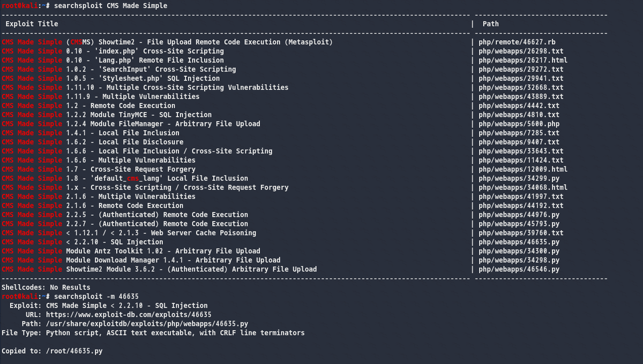The width and height of the screenshot is (643, 364).
Task: Select CMS Made Simple 1.6.6 Multiple Vulnerabilities
Action: coord(99,160)
